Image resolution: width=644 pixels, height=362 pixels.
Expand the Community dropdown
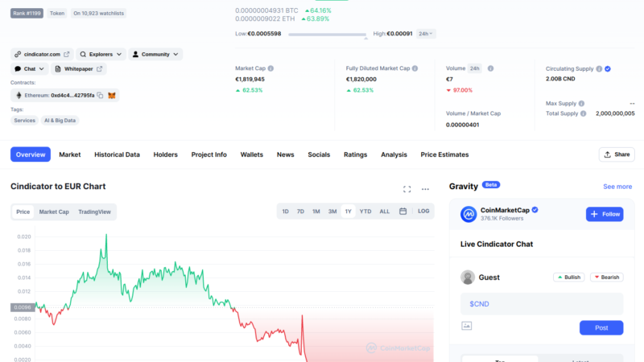[155, 54]
